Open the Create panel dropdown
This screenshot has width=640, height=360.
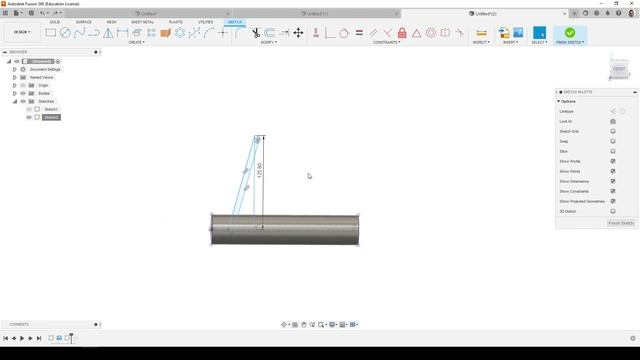tap(136, 42)
